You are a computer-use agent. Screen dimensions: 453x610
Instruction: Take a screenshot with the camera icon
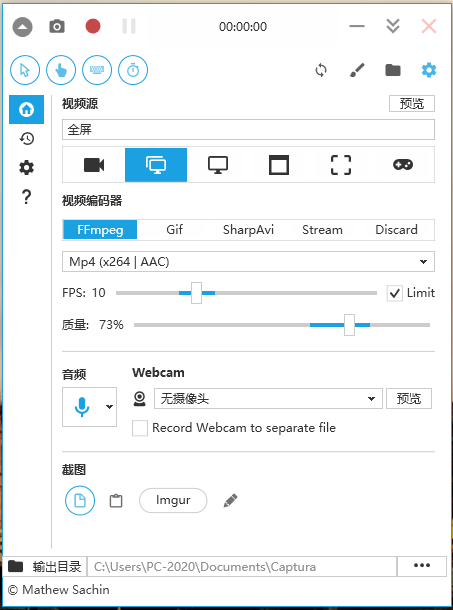point(57,26)
